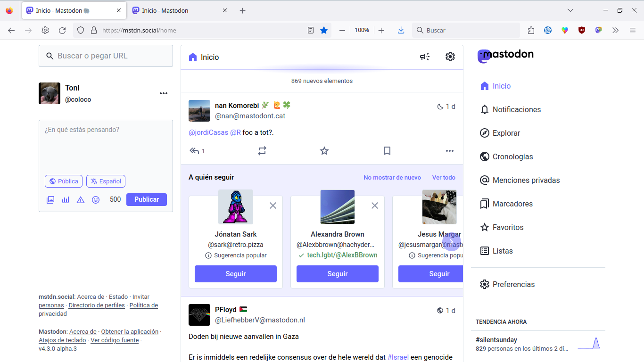
Task: Add a poll to the post
Action: tap(66, 199)
